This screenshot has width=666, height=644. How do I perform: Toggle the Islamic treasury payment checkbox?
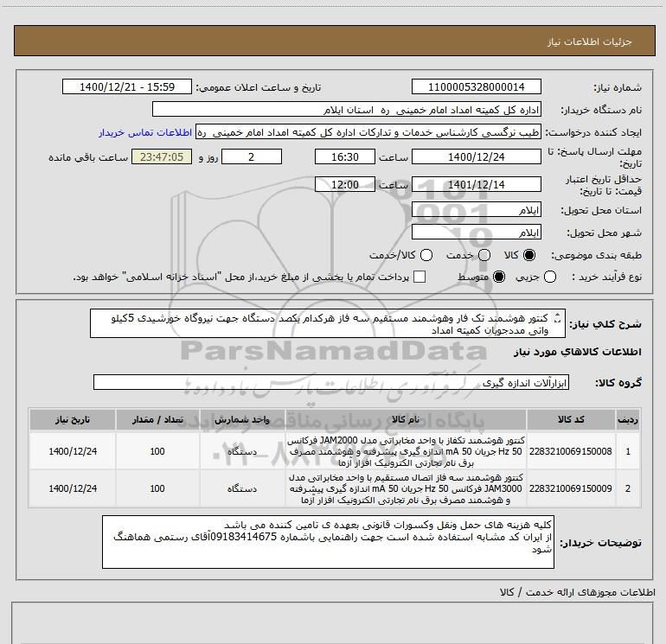(x=419, y=277)
